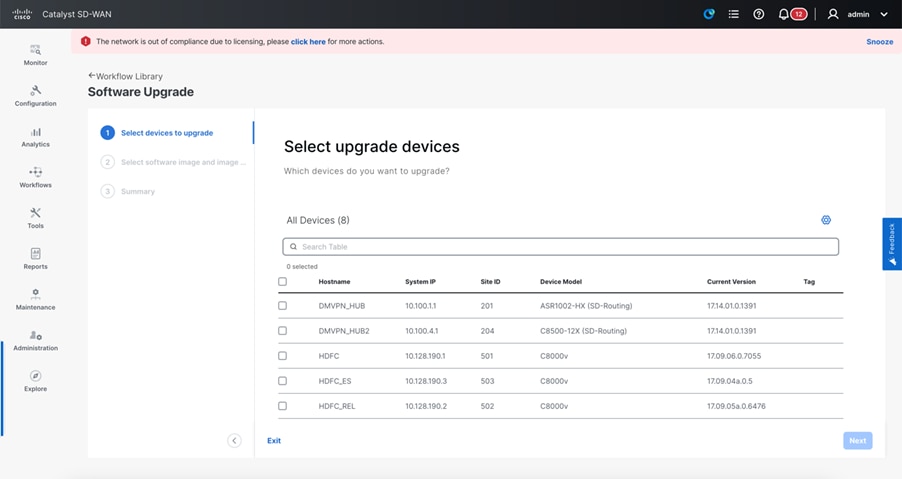Focus the Search Table input field
This screenshot has width=902, height=479.
tap(560, 247)
